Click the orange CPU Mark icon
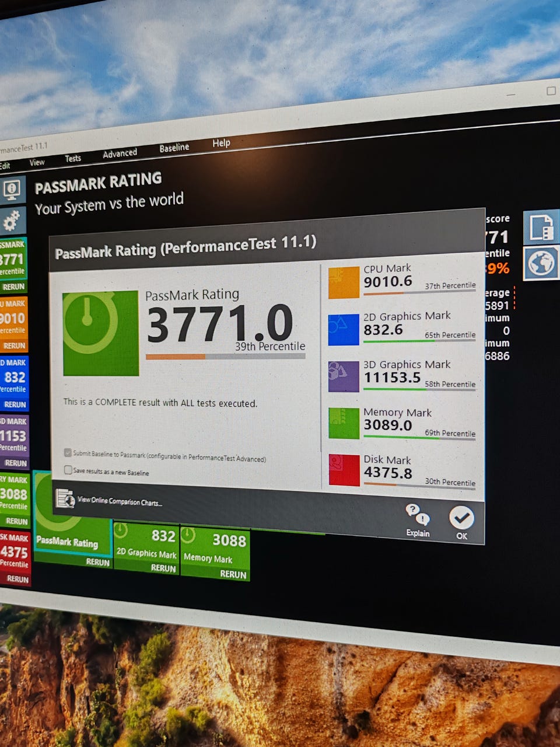 pyautogui.click(x=344, y=282)
